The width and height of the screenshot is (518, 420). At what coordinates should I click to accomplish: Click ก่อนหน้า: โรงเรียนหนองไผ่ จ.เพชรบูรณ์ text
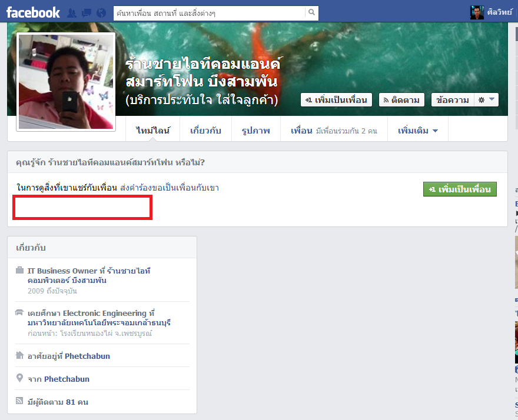point(90,333)
